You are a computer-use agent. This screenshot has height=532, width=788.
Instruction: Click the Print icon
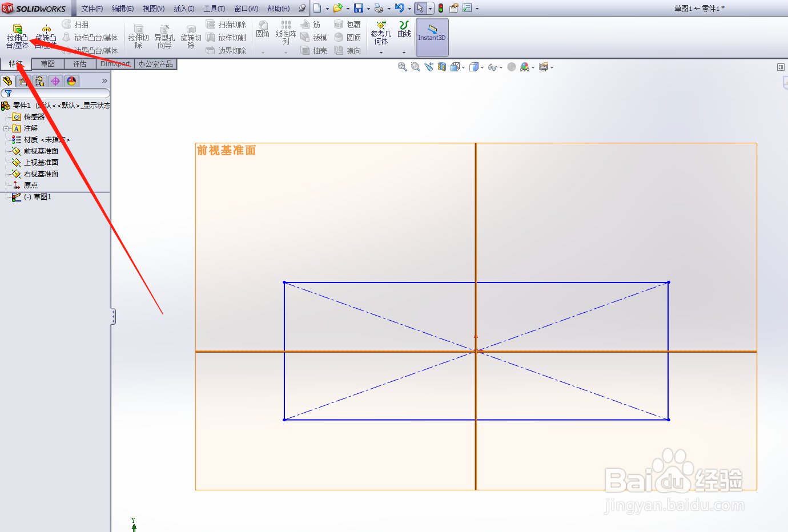tap(379, 8)
